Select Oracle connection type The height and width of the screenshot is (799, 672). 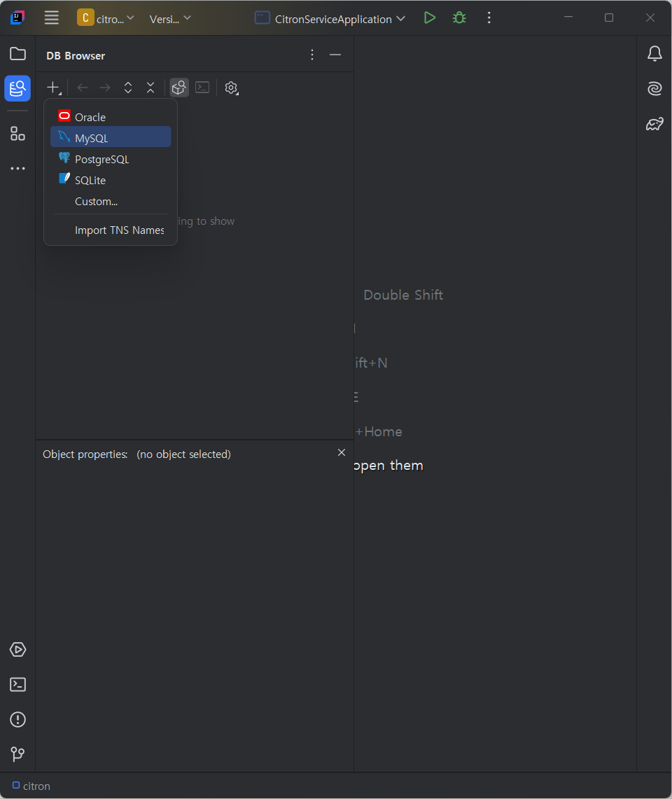111,117
